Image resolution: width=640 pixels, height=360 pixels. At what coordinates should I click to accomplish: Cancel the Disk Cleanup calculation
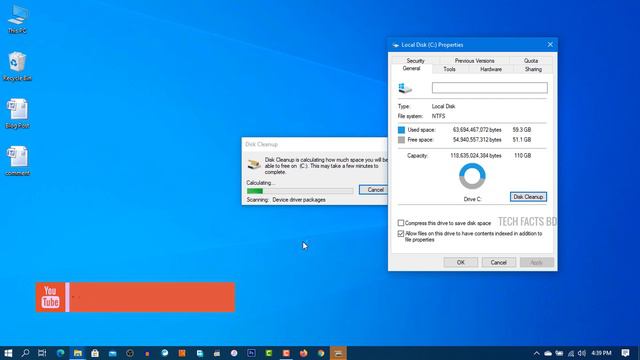(374, 190)
